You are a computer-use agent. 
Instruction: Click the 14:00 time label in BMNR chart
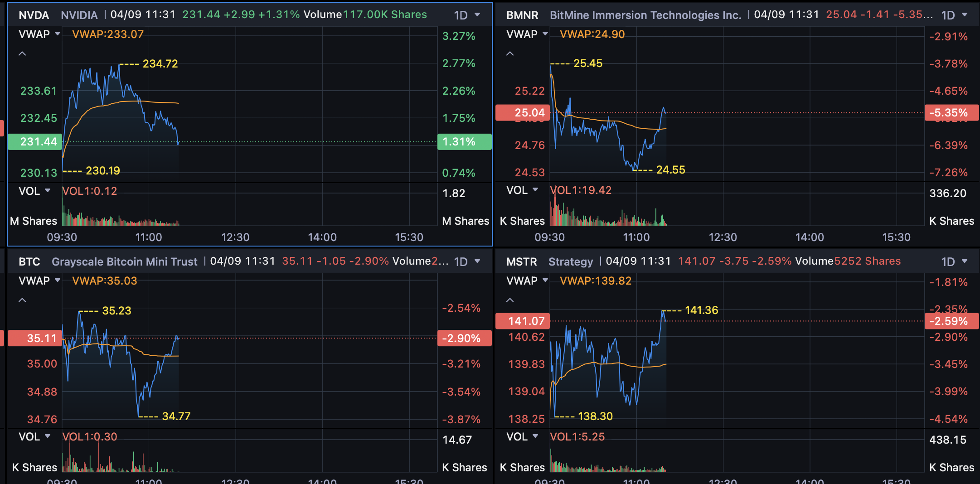(810, 237)
